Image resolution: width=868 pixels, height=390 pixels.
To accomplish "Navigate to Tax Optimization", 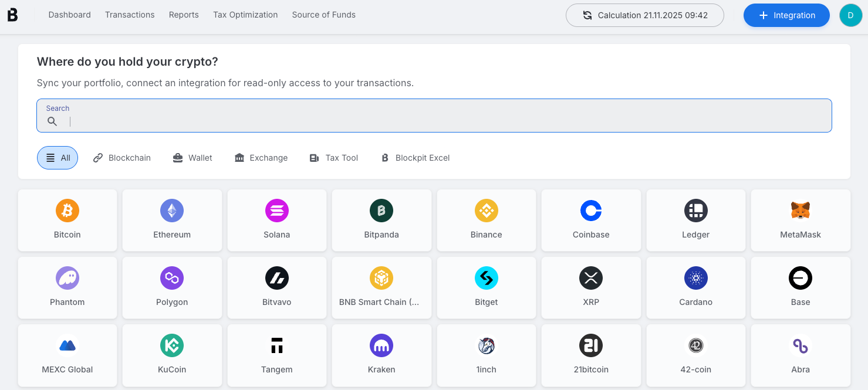I will [245, 15].
